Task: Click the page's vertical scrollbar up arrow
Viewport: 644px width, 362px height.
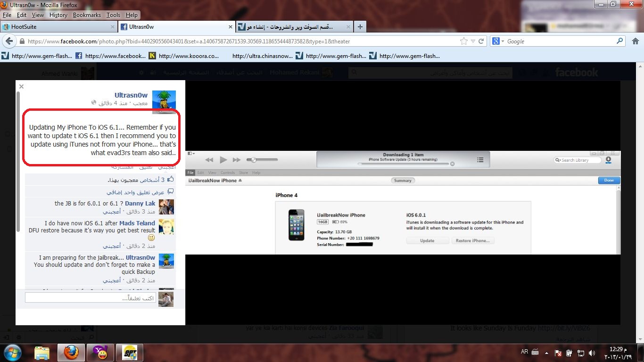Action: (639, 66)
